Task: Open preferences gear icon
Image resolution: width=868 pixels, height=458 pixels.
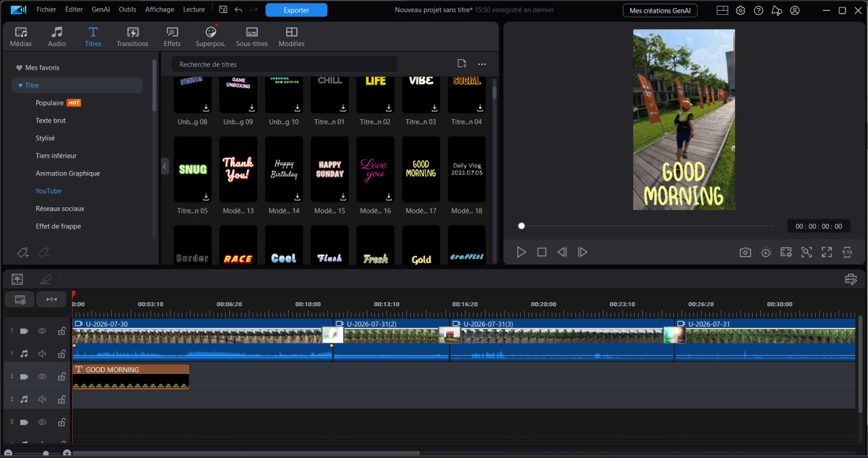Action: tap(741, 10)
